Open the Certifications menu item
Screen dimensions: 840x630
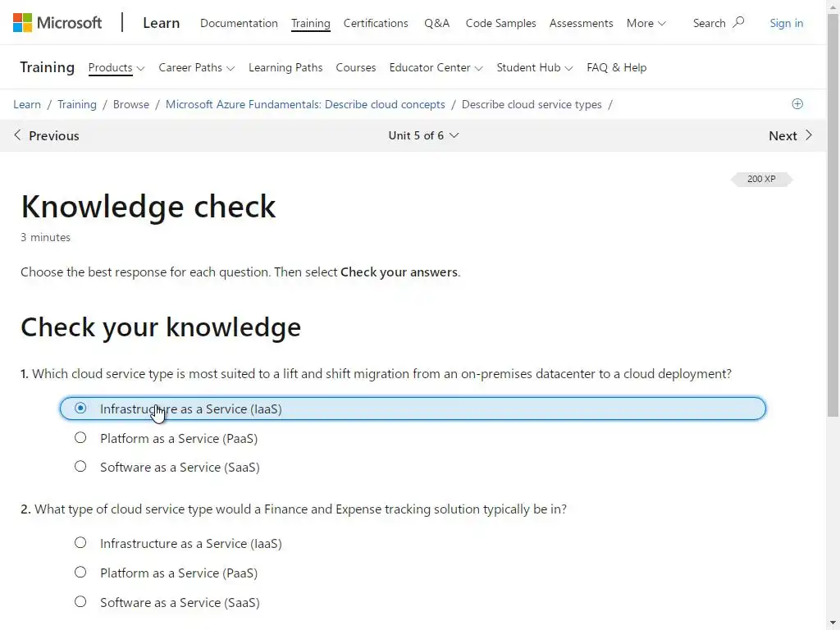[x=376, y=23]
